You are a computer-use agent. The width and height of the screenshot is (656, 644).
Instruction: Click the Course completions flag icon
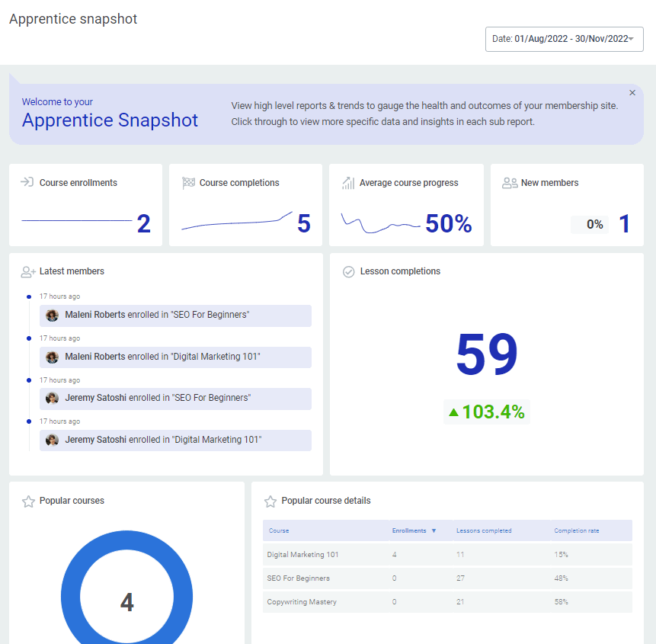[x=188, y=183]
